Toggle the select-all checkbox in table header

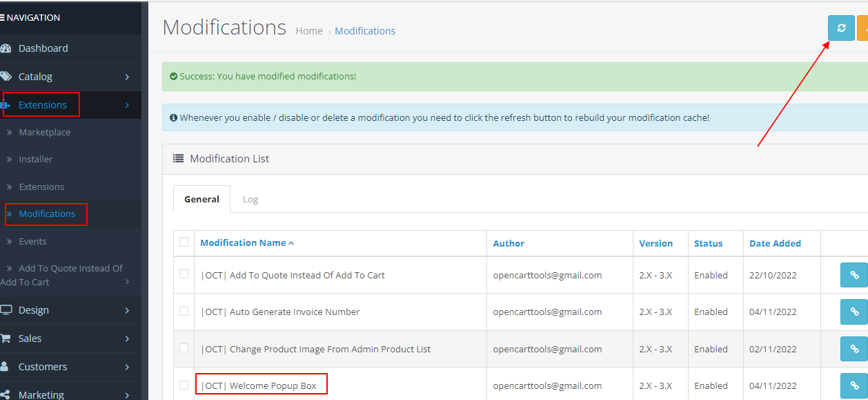pyautogui.click(x=184, y=242)
